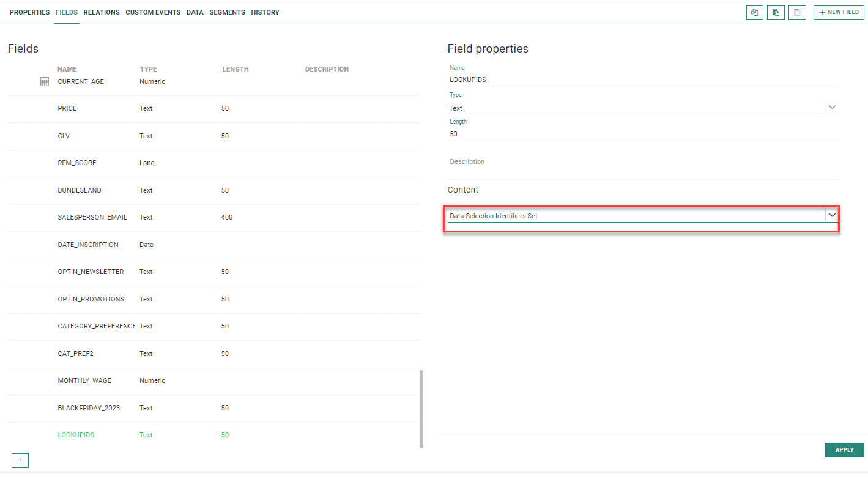Switch to the Properties tab
This screenshot has width=868, height=477.
click(29, 12)
